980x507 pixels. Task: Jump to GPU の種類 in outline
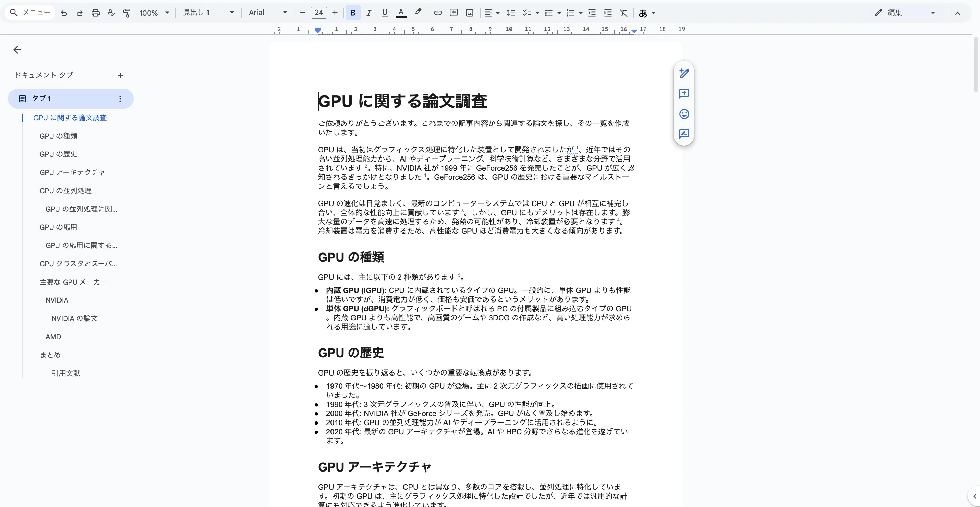pos(58,136)
